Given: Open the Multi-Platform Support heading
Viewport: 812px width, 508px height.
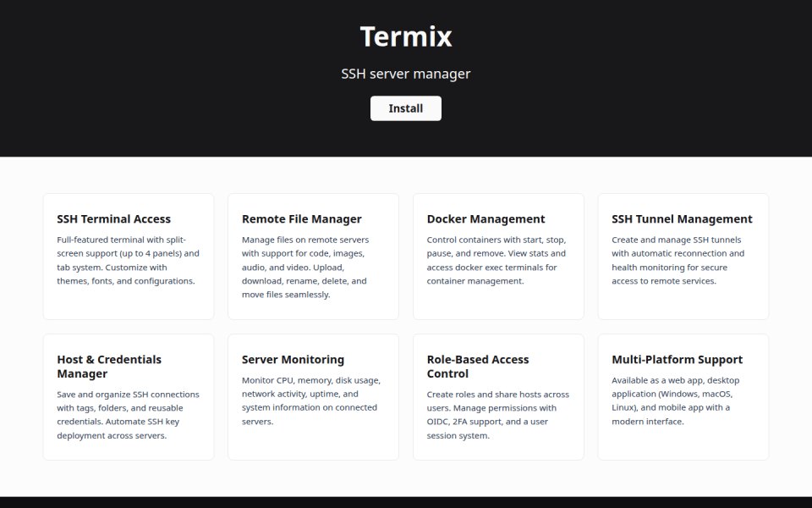Looking at the screenshot, I should 678,359.
